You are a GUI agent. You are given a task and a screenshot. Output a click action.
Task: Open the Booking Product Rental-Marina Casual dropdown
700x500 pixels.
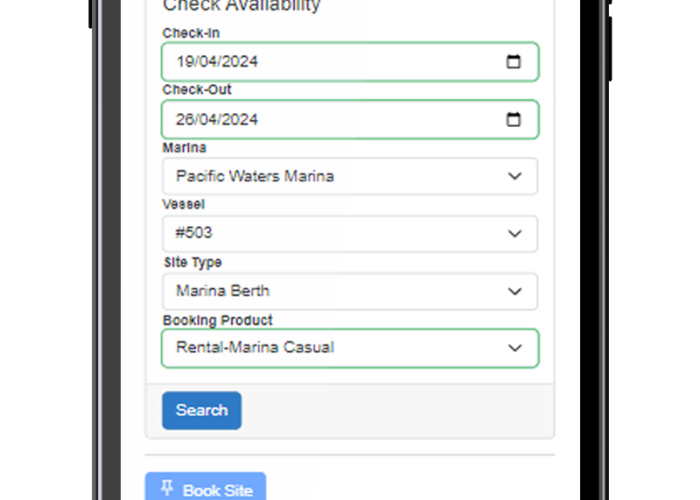tap(350, 348)
